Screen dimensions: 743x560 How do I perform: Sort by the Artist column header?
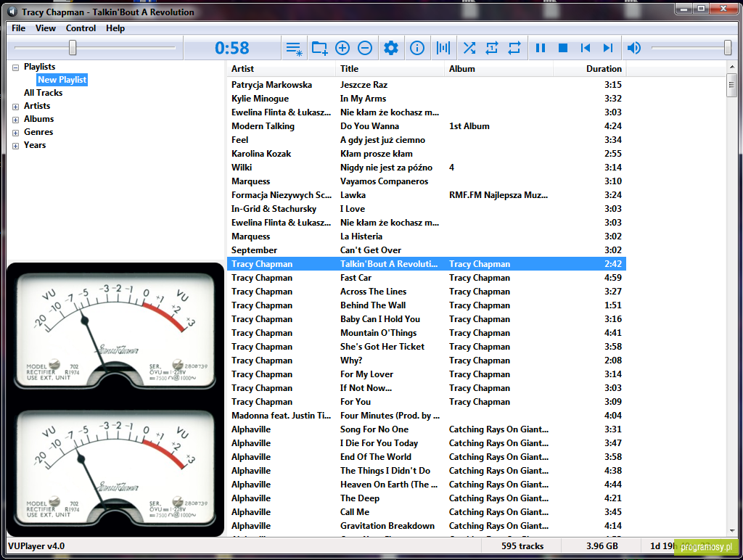point(282,69)
